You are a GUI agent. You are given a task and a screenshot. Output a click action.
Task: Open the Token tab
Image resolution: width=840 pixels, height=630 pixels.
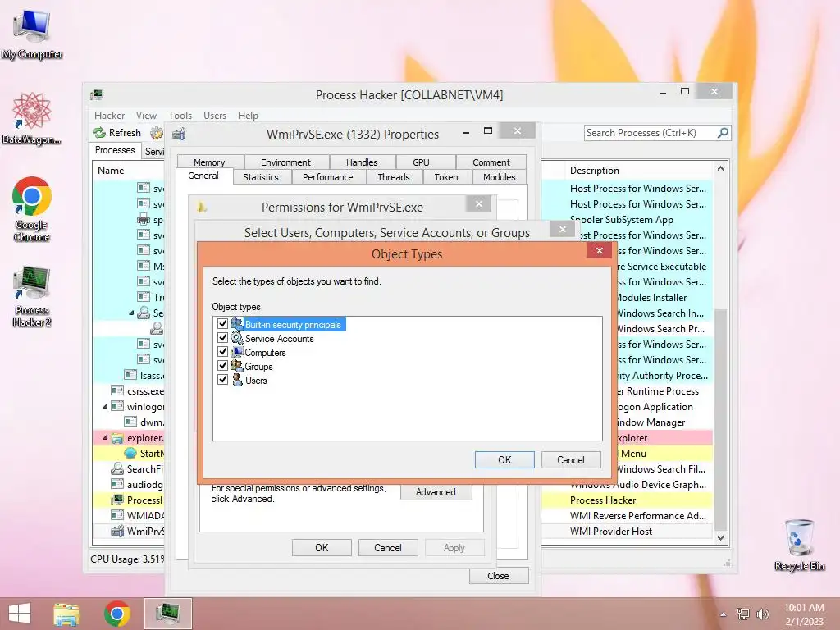(446, 177)
